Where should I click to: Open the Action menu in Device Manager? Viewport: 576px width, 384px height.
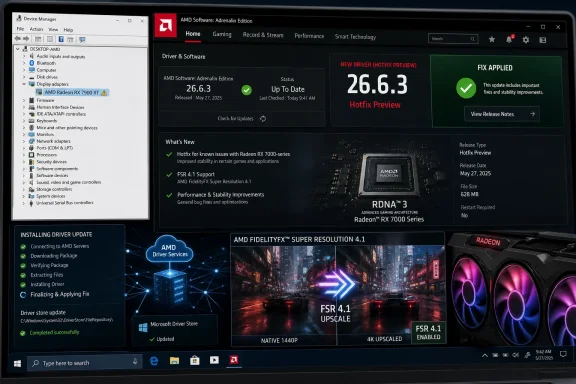click(x=36, y=29)
